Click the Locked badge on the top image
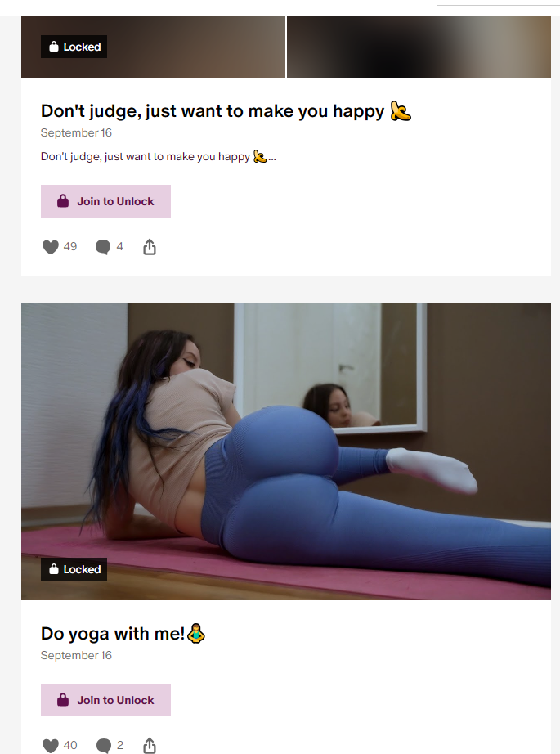Image resolution: width=560 pixels, height=754 pixels. [x=74, y=47]
